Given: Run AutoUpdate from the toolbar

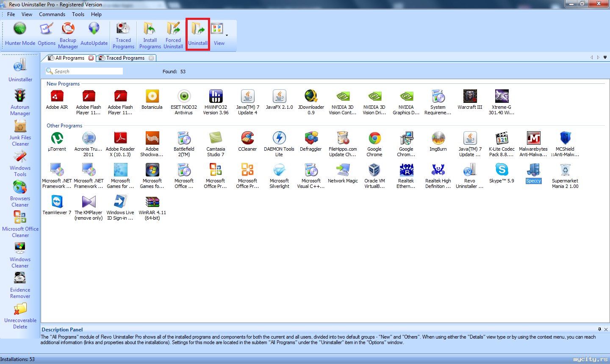Looking at the screenshot, I should (94, 34).
